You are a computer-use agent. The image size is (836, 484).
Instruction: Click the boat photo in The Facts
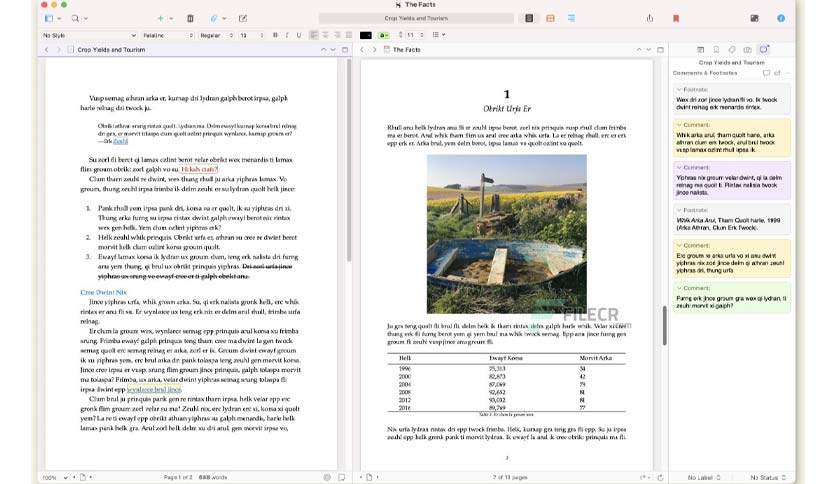pyautogui.click(x=507, y=234)
